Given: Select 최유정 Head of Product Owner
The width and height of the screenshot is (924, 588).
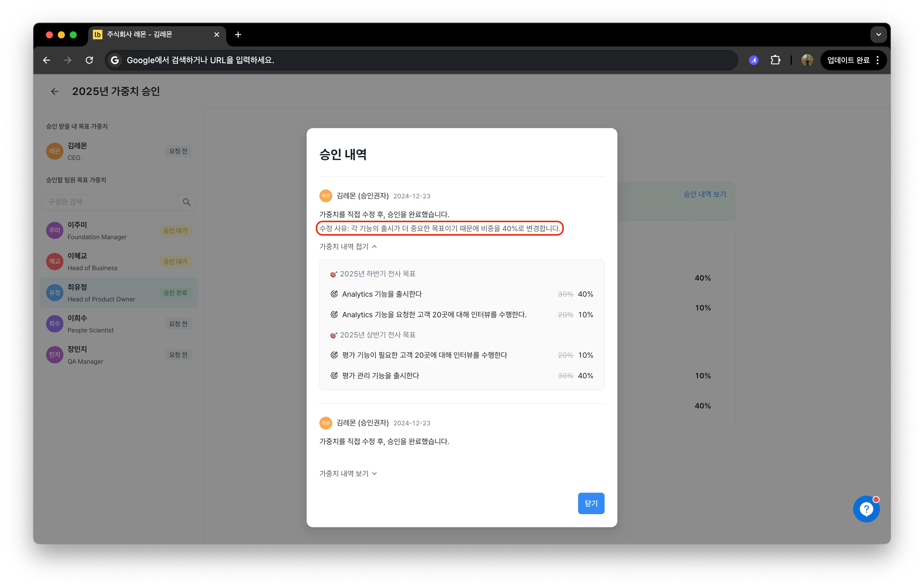Looking at the screenshot, I should (119, 293).
